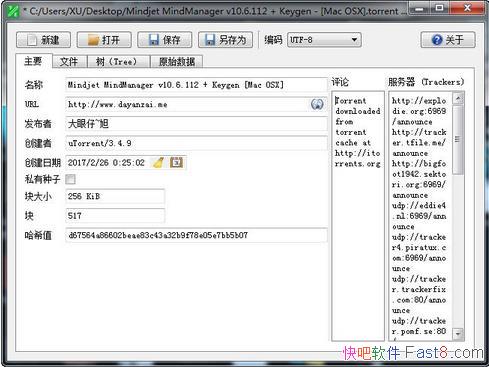Switch to the 文件 tab
This screenshot has height=367, width=489.
(x=69, y=62)
